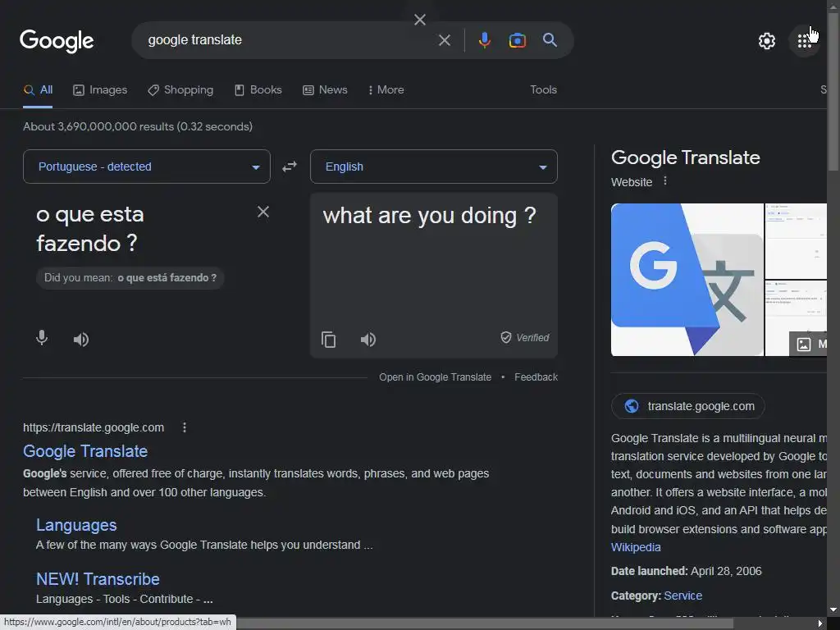Image resolution: width=840 pixels, height=630 pixels.
Task: Click the https://translate.google.com URL text
Action: [94, 427]
